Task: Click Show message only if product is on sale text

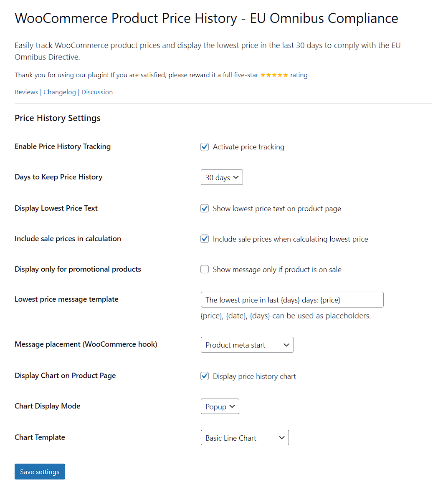Action: click(x=277, y=270)
